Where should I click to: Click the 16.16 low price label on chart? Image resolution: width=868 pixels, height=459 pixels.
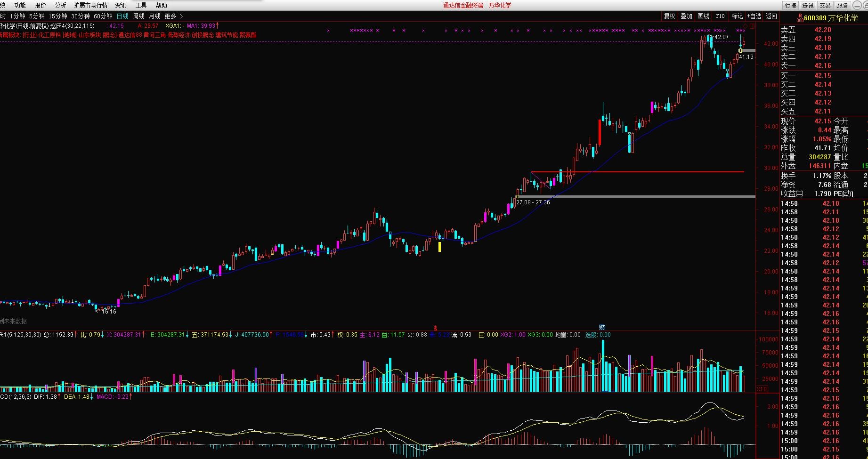pos(109,311)
